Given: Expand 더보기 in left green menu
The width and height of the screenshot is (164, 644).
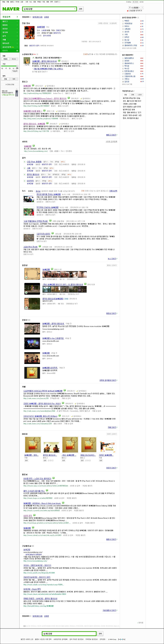Looking at the screenshot, I should [9, 50].
